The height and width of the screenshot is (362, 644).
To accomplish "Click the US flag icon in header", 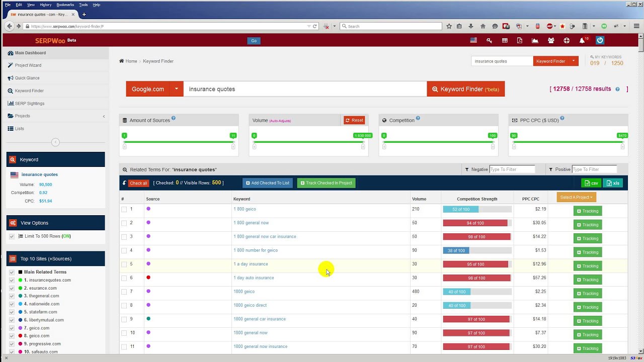I will tap(473, 40).
